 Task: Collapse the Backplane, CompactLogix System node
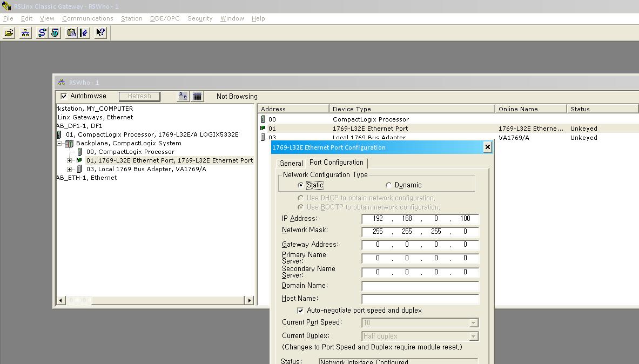click(59, 143)
